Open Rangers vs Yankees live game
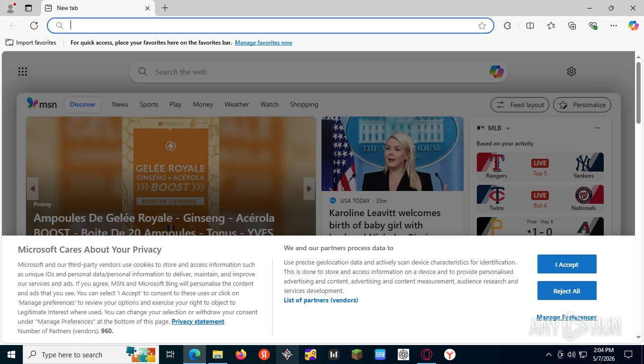Screen dimensions: 644x364 540,166
